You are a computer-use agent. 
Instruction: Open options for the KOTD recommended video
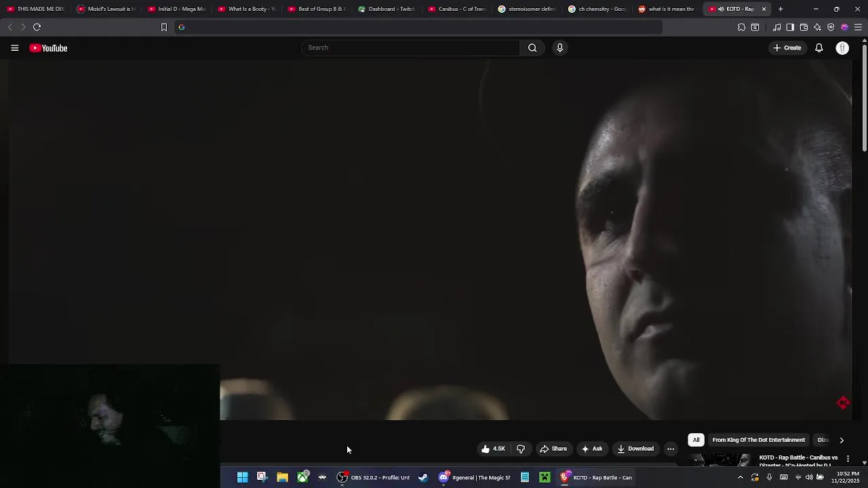[848, 459]
